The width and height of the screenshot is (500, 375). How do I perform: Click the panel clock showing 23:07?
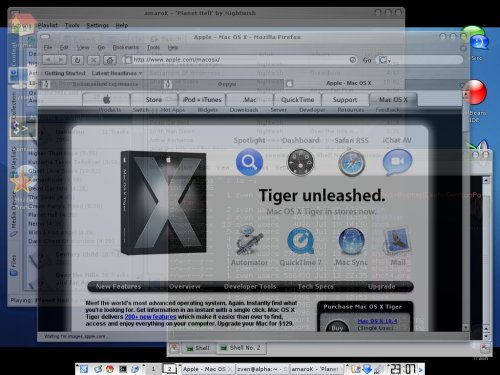[x=403, y=369]
